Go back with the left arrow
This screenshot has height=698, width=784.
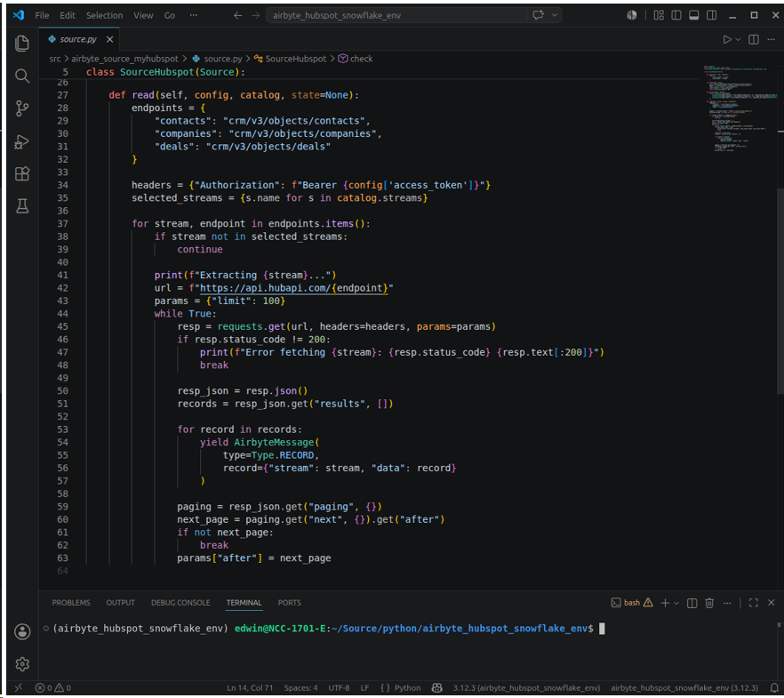pyautogui.click(x=238, y=15)
